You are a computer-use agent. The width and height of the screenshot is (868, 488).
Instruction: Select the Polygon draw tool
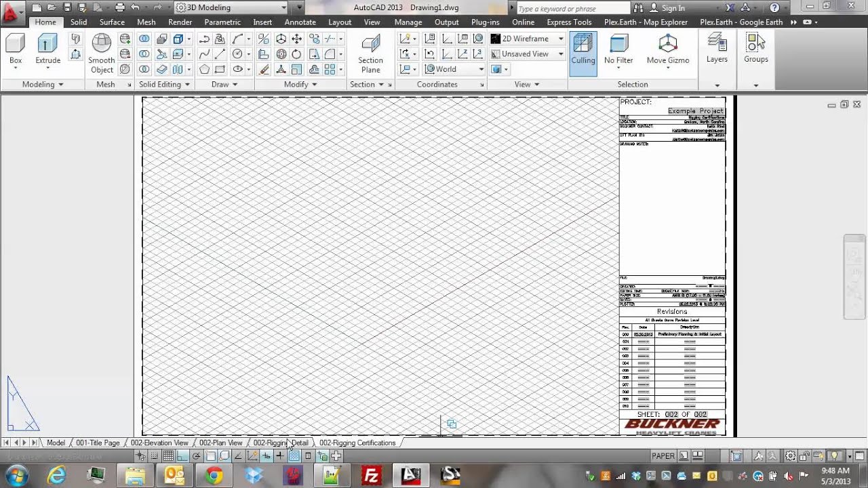pos(204,69)
